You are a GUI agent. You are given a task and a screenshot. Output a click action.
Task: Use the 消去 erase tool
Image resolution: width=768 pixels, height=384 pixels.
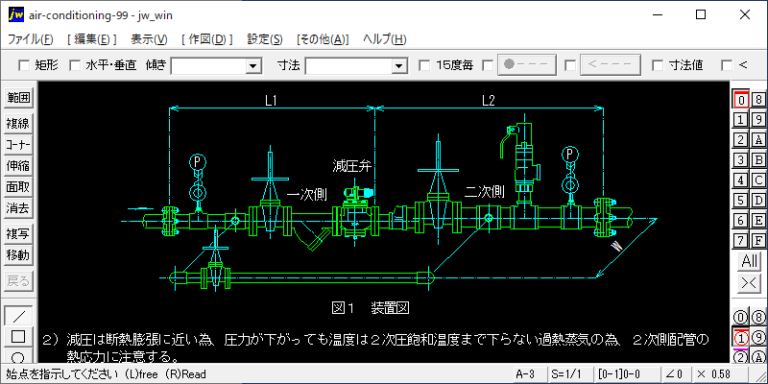point(18,208)
